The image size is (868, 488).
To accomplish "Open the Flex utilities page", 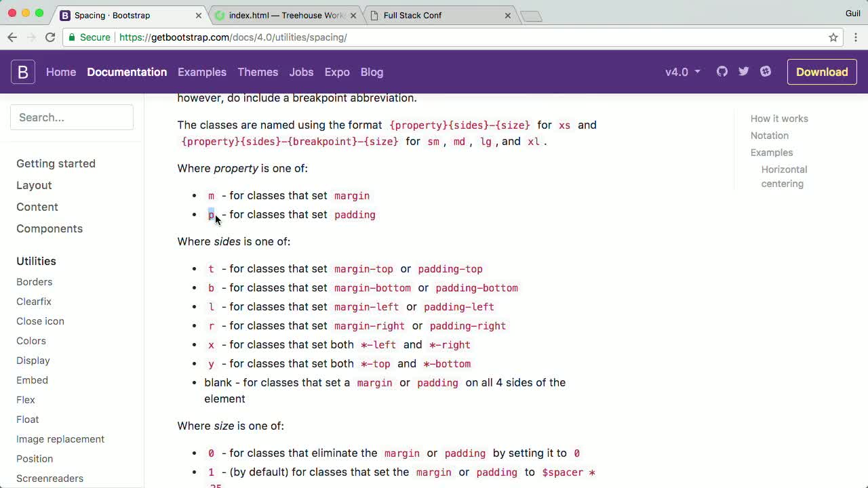I will point(26,400).
